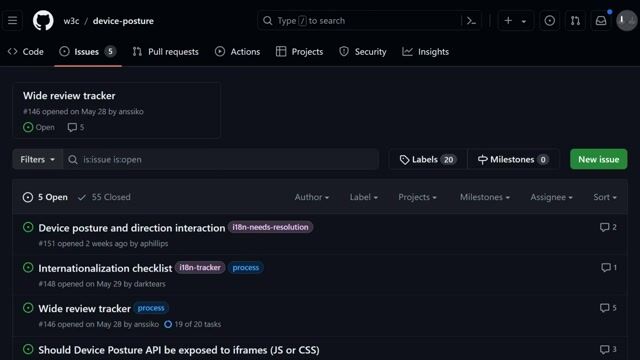This screenshot has width=640, height=360.
Task: Open the device-posture repository link
Action: [123, 21]
